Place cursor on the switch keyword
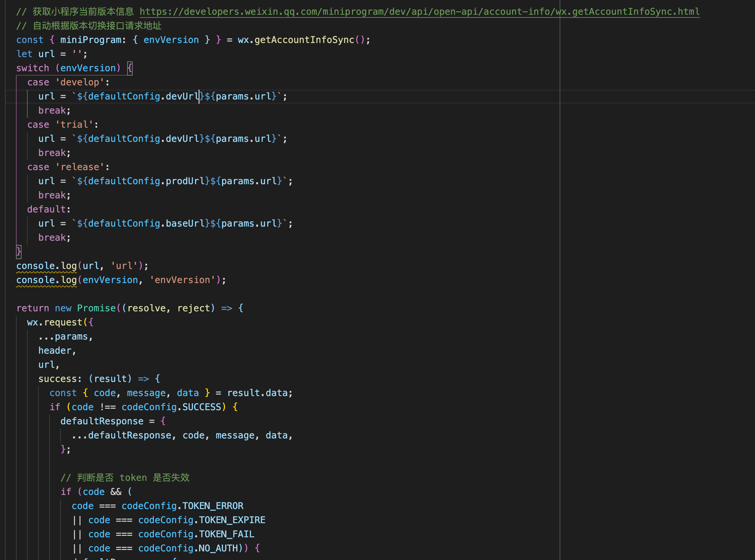Image resolution: width=755 pixels, height=560 pixels. pyautogui.click(x=33, y=68)
